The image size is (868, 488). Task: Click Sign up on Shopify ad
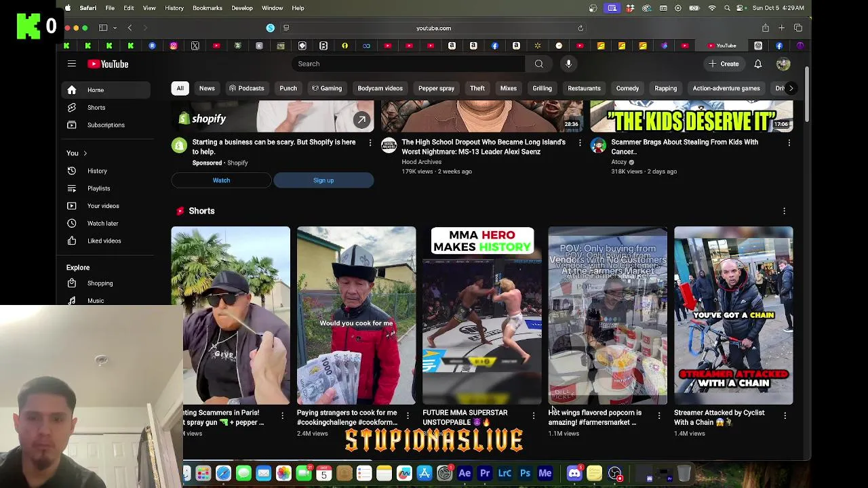coord(323,180)
